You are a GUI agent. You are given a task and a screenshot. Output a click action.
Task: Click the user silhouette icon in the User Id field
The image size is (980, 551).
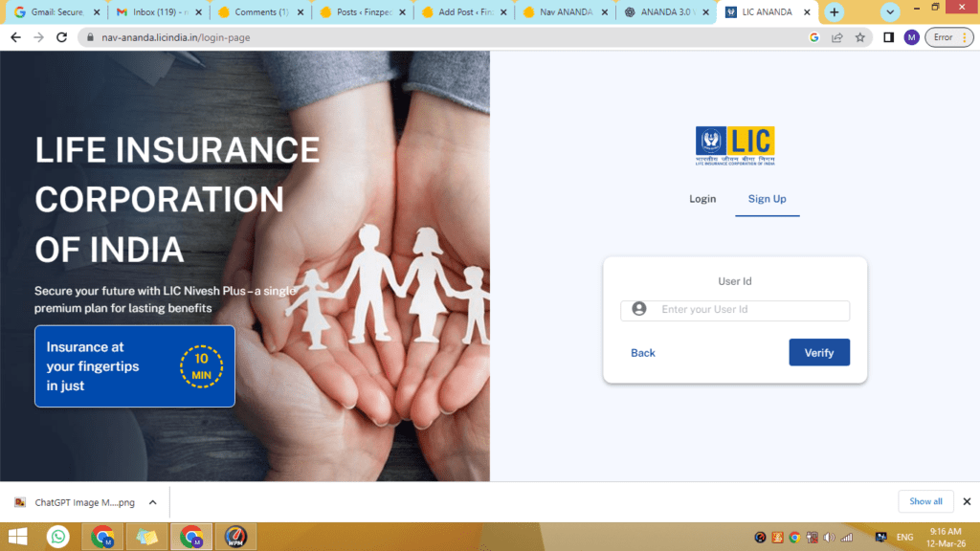pyautogui.click(x=638, y=310)
